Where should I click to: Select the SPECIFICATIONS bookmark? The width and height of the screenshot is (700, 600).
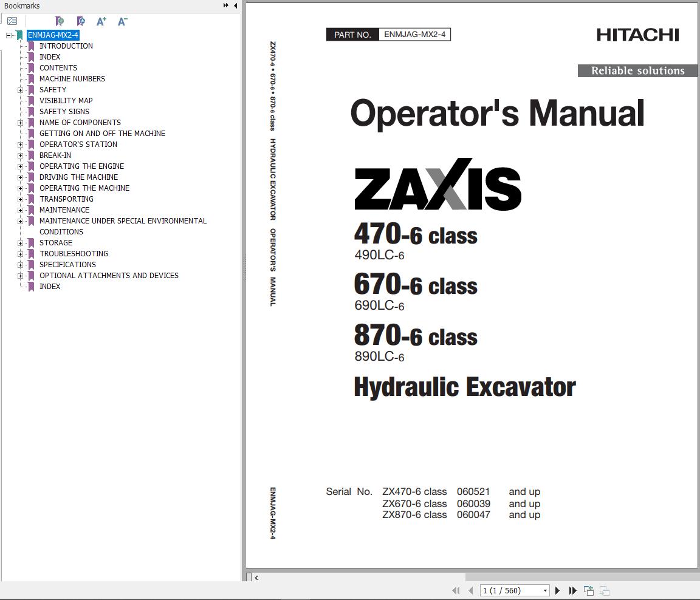coord(67,264)
